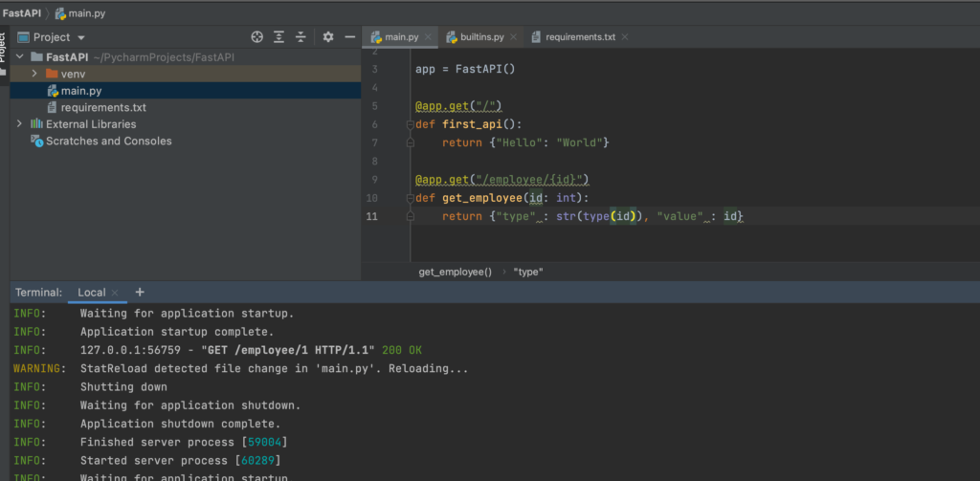The image size is (980, 481).
Task: Click the Collapse All icon in Project toolbar
Action: (301, 37)
